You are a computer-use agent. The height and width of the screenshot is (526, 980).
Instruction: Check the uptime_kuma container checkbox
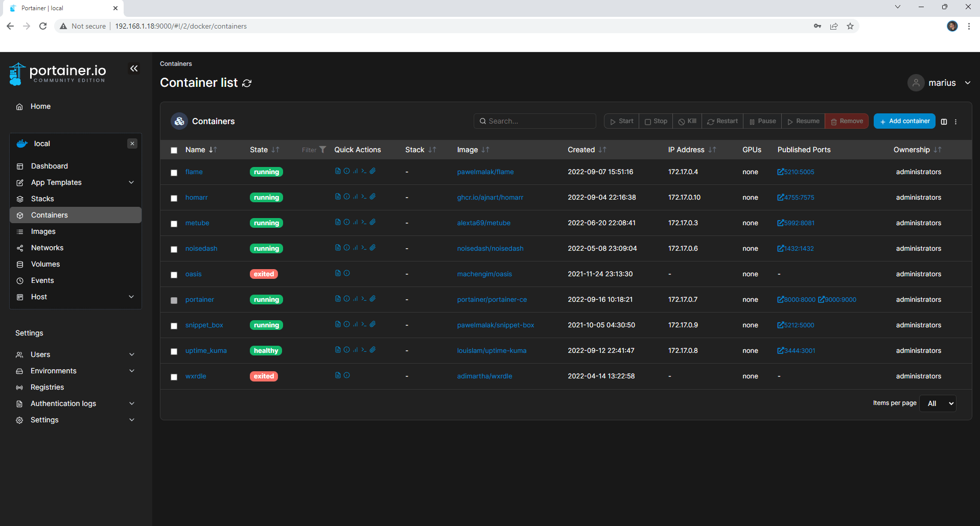click(174, 351)
